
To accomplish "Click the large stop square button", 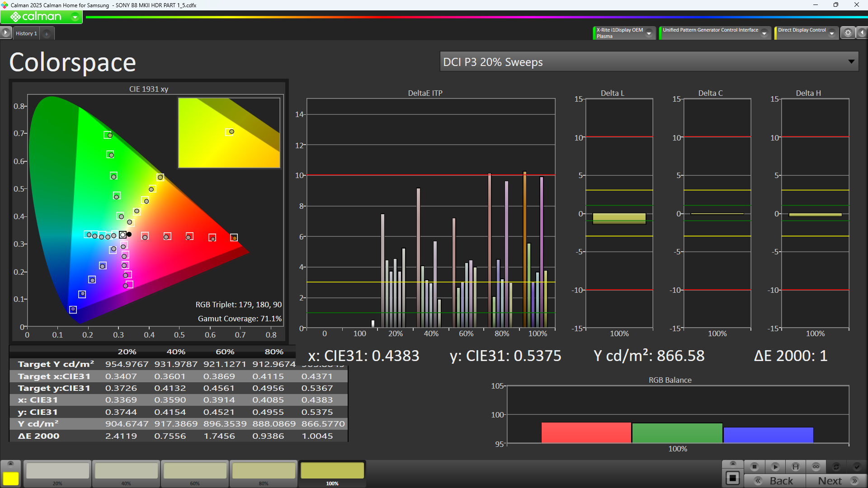I will pyautogui.click(x=732, y=478).
